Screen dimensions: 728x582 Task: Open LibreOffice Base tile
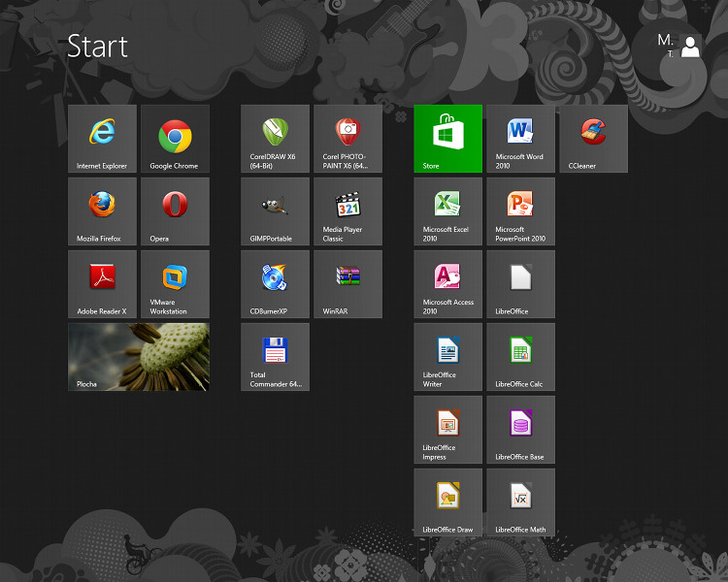click(x=521, y=430)
